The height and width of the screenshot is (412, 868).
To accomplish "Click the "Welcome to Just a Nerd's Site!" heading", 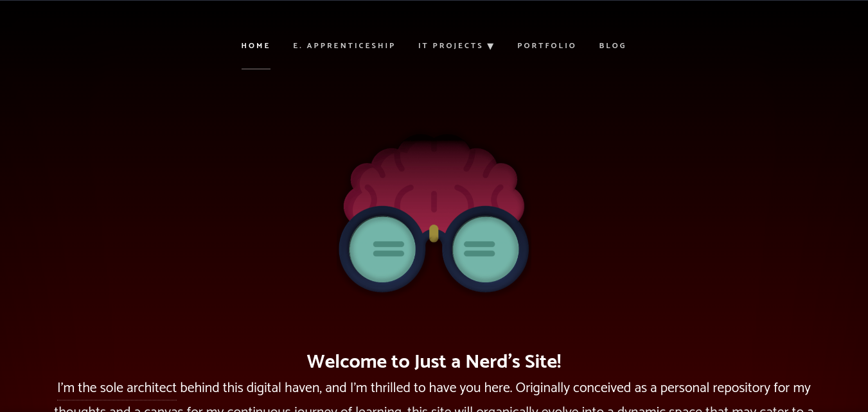I will coord(434,362).
